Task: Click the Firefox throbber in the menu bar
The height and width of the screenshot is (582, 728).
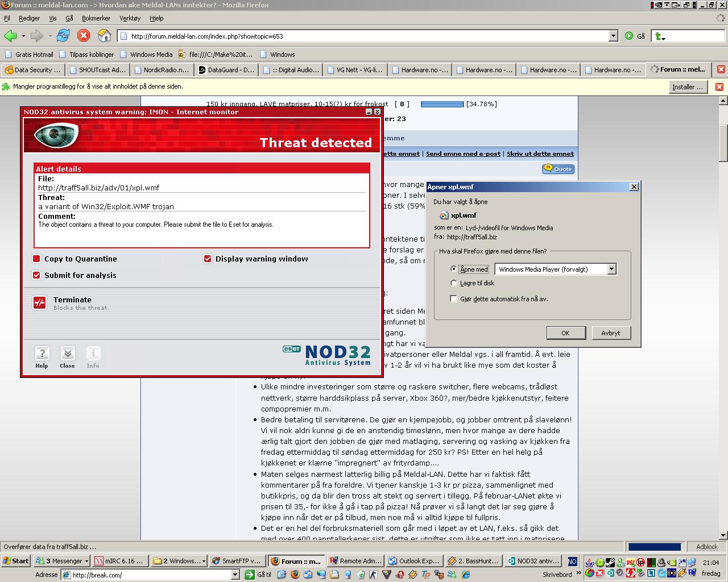Action: (721, 18)
